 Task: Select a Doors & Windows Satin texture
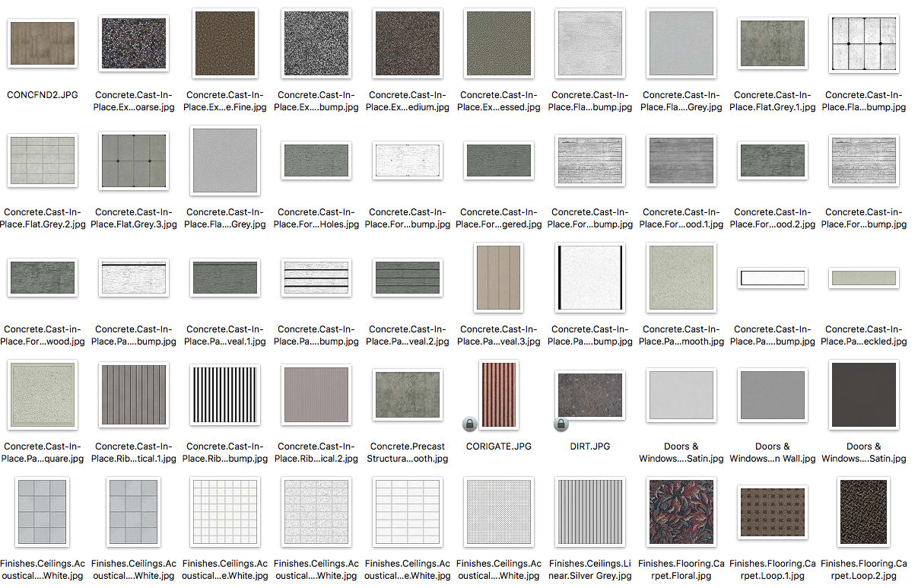[681, 394]
